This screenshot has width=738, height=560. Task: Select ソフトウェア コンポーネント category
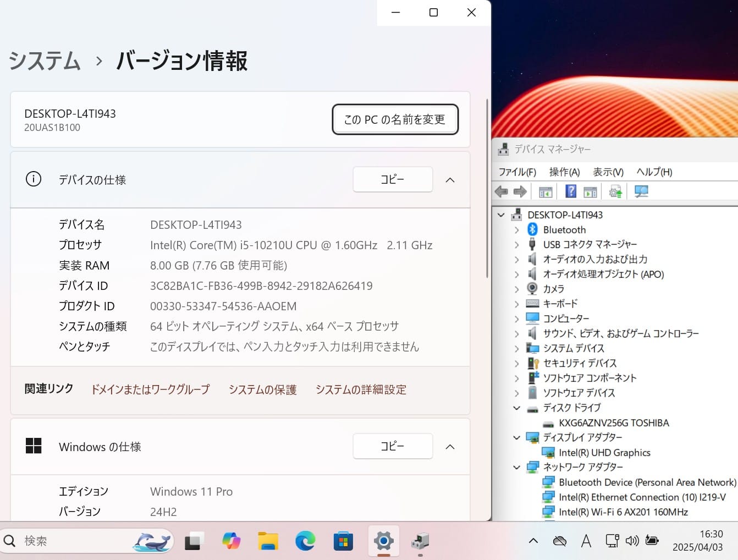[590, 377]
